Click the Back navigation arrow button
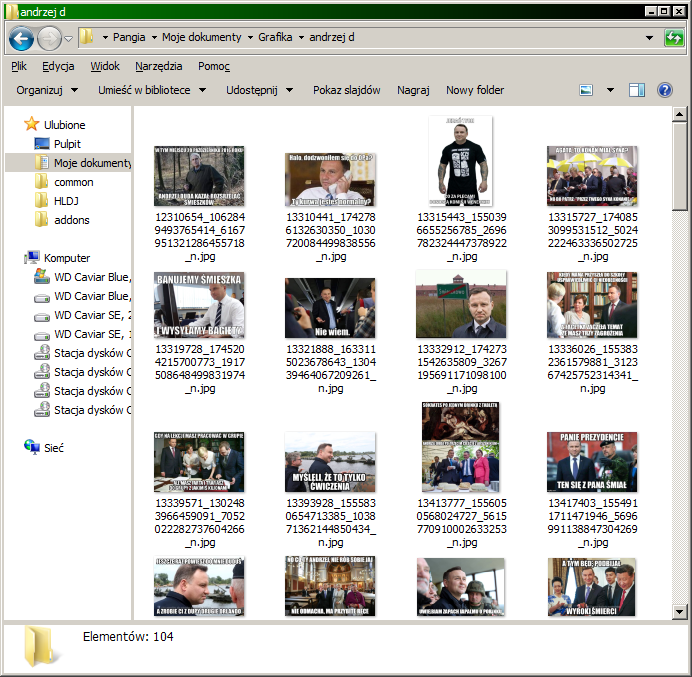Viewport: 692px width, 677px height. [x=21, y=38]
